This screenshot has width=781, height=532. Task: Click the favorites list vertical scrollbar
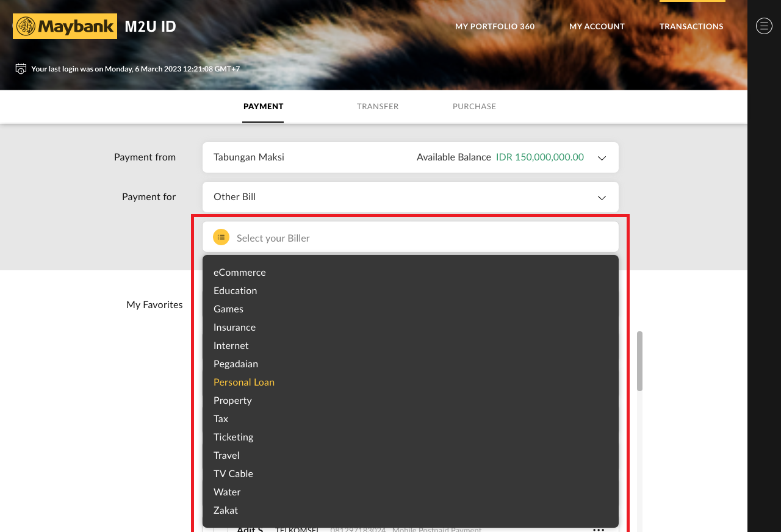(x=639, y=361)
